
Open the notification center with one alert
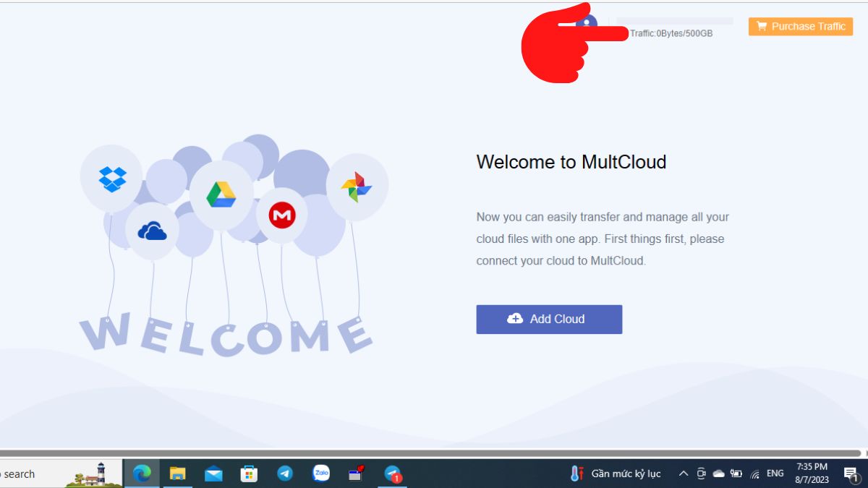point(851,474)
